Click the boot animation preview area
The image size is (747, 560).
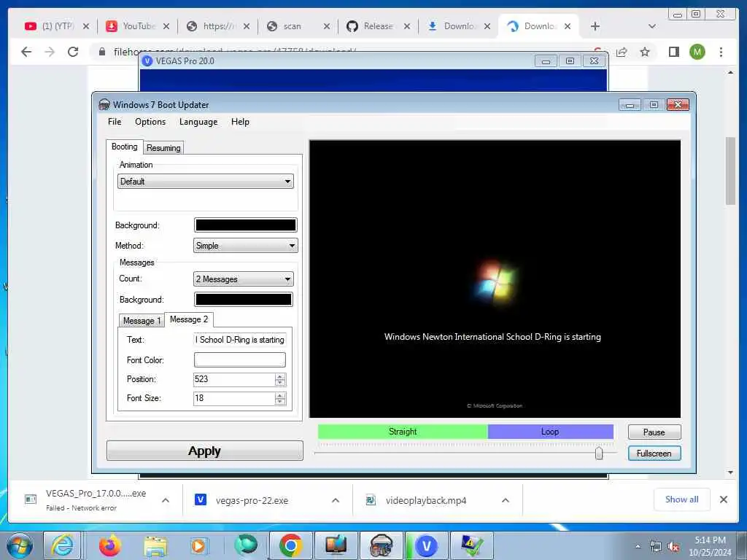point(495,279)
